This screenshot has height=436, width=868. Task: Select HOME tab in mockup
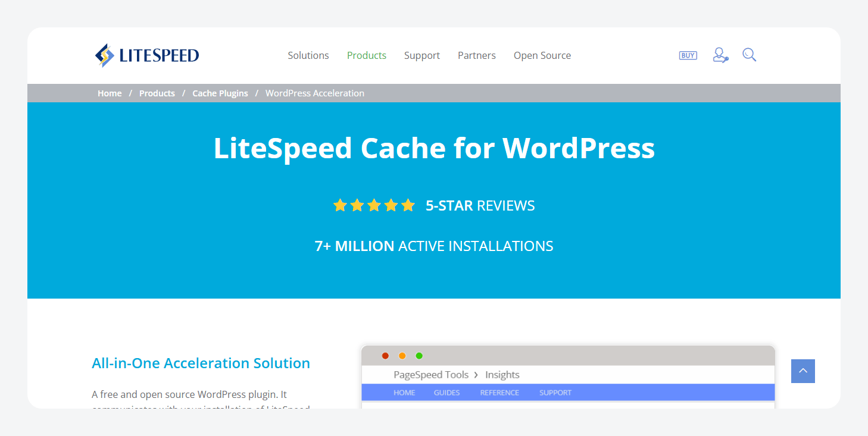(x=404, y=393)
